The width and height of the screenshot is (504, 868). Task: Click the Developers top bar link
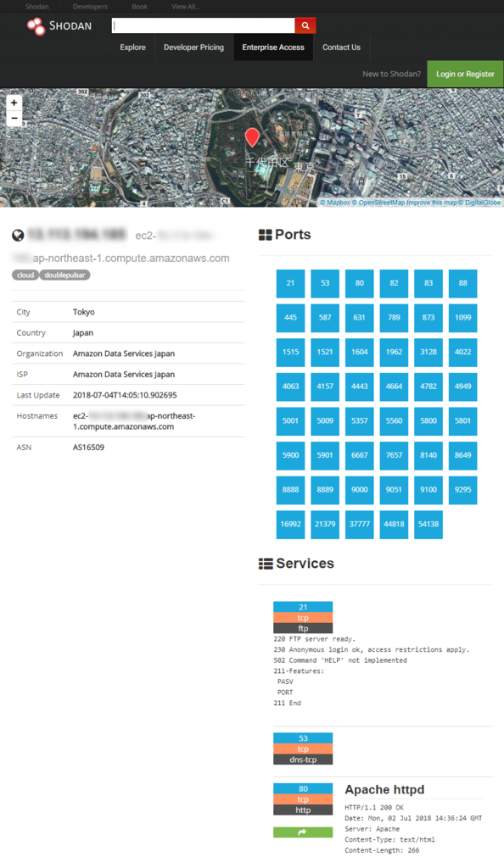point(90,7)
